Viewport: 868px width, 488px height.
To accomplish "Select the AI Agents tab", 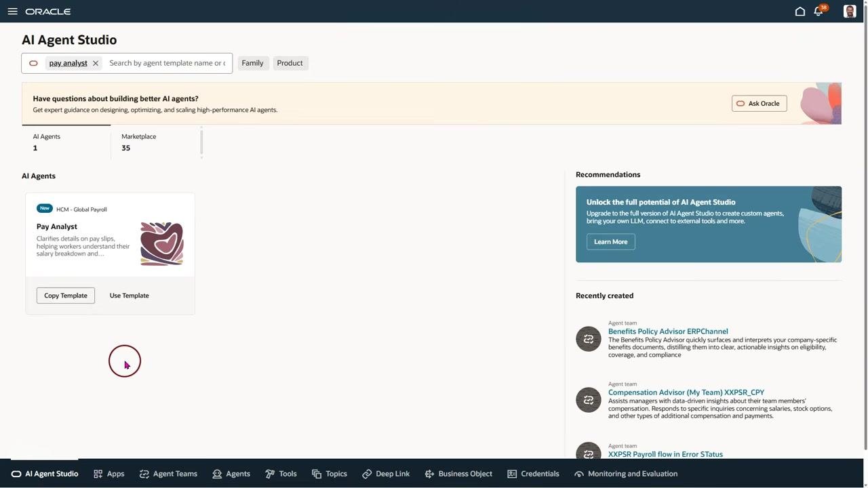I will click(66, 142).
